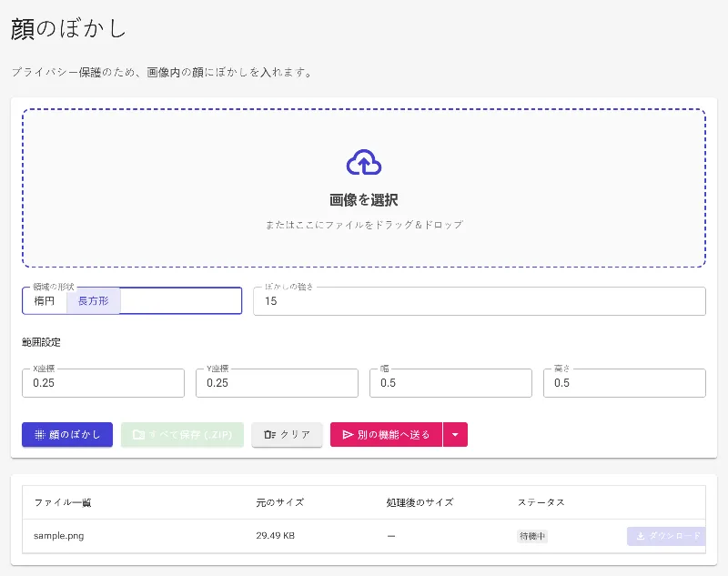Click the またはここにファイルをドラッグ&ドロップ text
This screenshot has width=728, height=576.
[x=364, y=225]
